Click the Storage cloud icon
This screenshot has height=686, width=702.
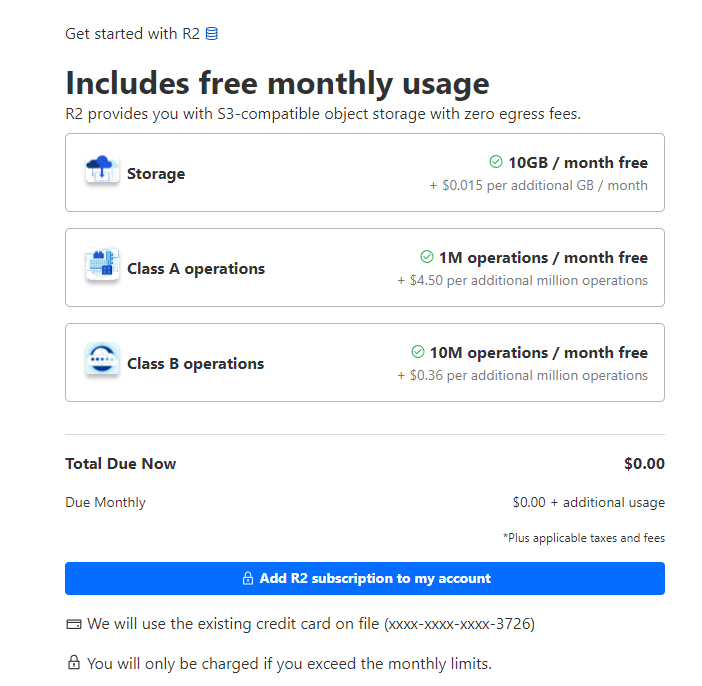[102, 171]
